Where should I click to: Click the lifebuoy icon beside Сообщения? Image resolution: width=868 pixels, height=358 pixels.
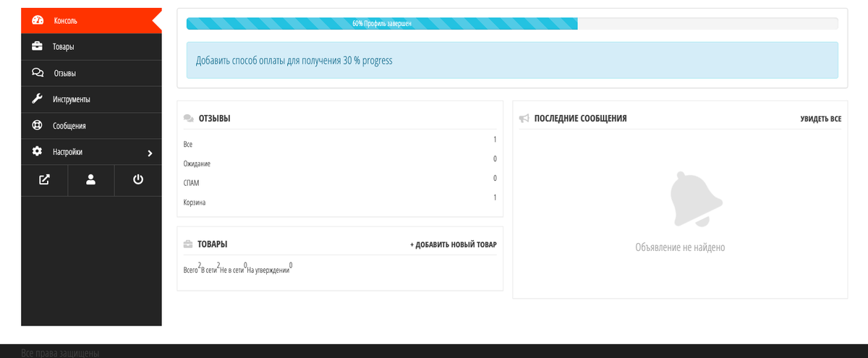click(37, 125)
